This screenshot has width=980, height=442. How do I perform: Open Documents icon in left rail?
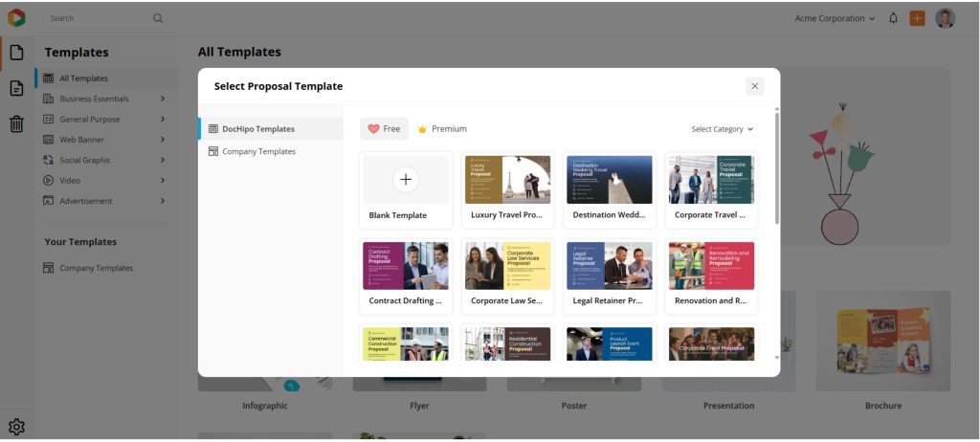click(17, 88)
